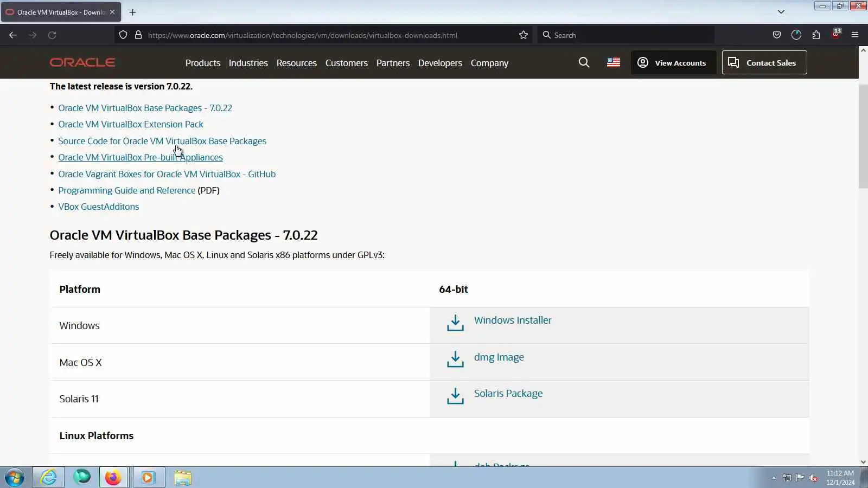Open the network tray icon
The image size is (868, 488).
tap(787, 478)
